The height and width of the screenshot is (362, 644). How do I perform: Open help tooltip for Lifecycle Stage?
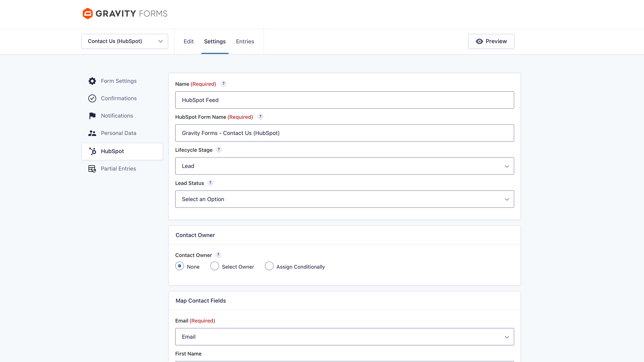click(x=219, y=150)
